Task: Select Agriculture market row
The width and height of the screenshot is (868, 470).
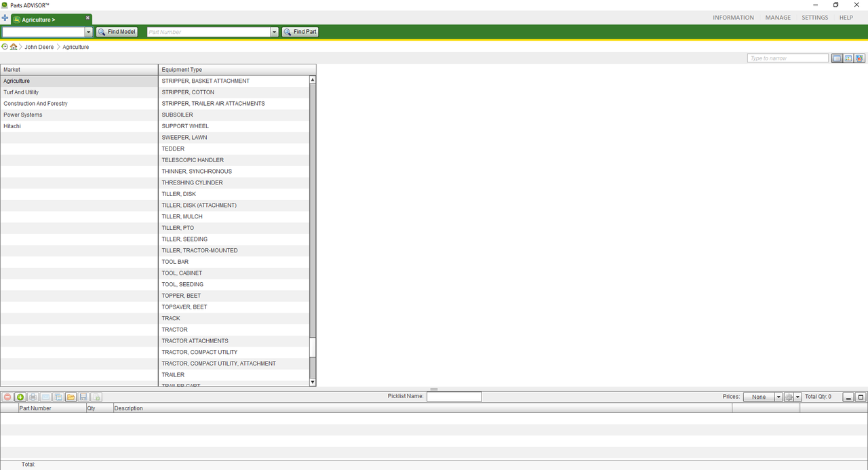Action: [79, 81]
